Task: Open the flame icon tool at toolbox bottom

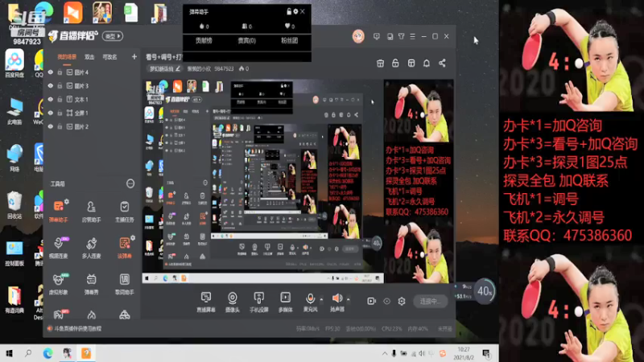Action: tap(91, 315)
